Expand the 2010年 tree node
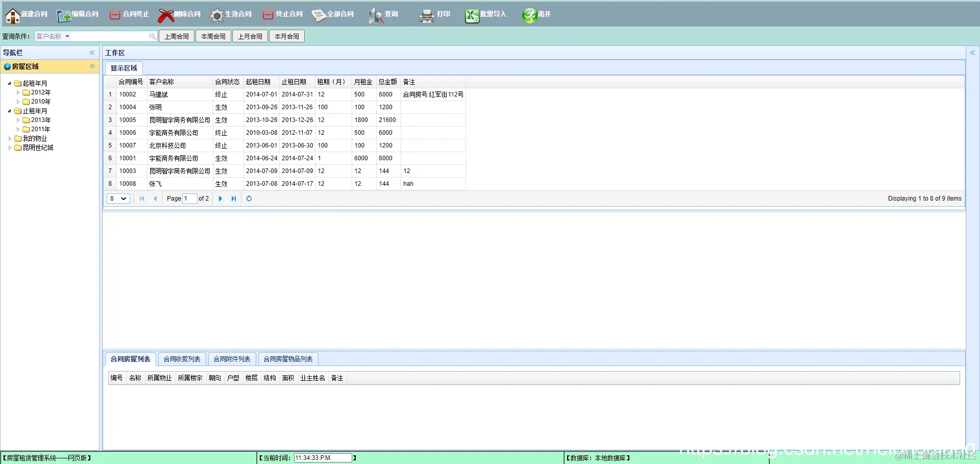 click(x=18, y=102)
